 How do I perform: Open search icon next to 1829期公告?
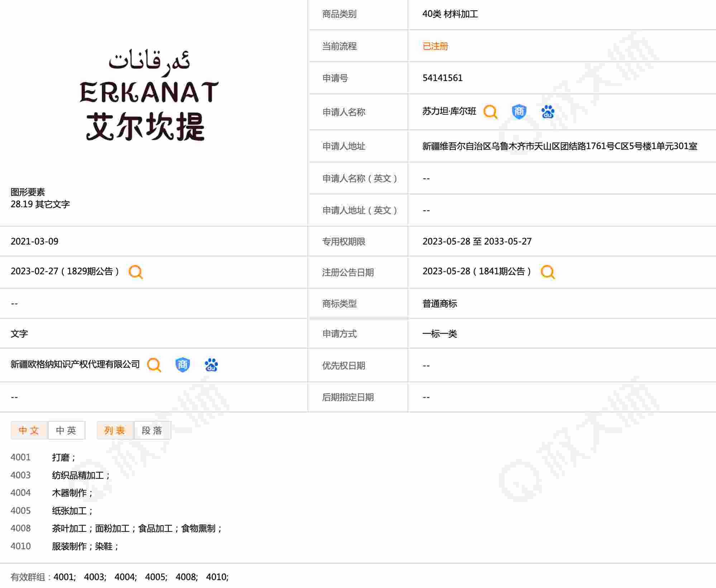point(136,272)
